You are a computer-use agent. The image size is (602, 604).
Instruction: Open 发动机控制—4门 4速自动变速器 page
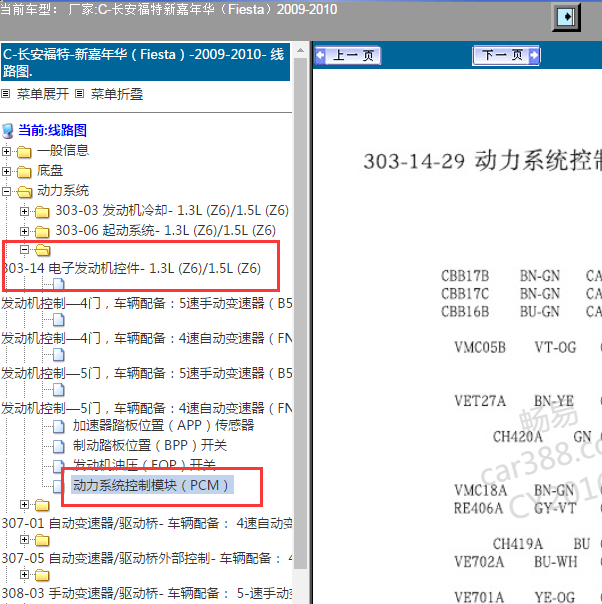(146, 338)
